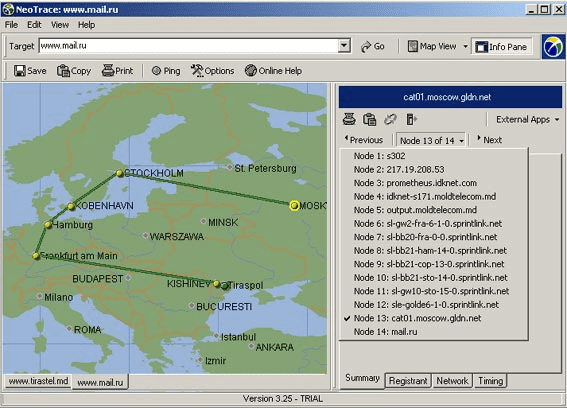Click the NeoTrace globe logo icon
The height and width of the screenshot is (408, 567).
click(x=553, y=47)
